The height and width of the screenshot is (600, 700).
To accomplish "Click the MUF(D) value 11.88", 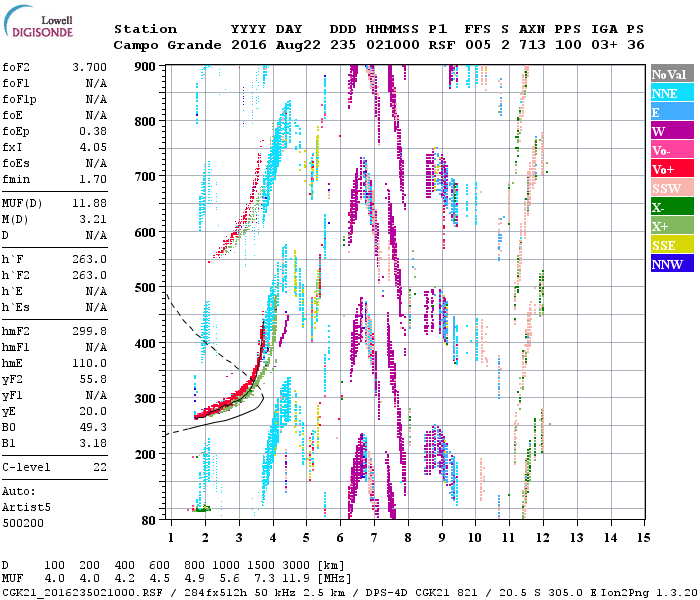I will [89, 204].
